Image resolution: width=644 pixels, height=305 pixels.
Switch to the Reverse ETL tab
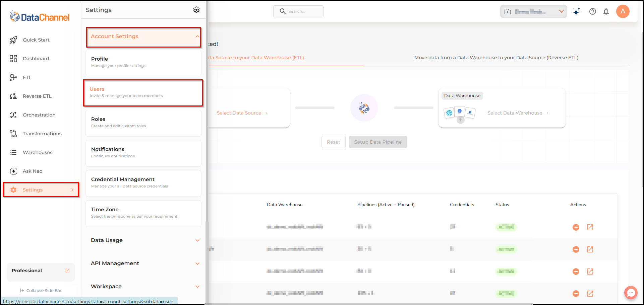click(x=496, y=58)
